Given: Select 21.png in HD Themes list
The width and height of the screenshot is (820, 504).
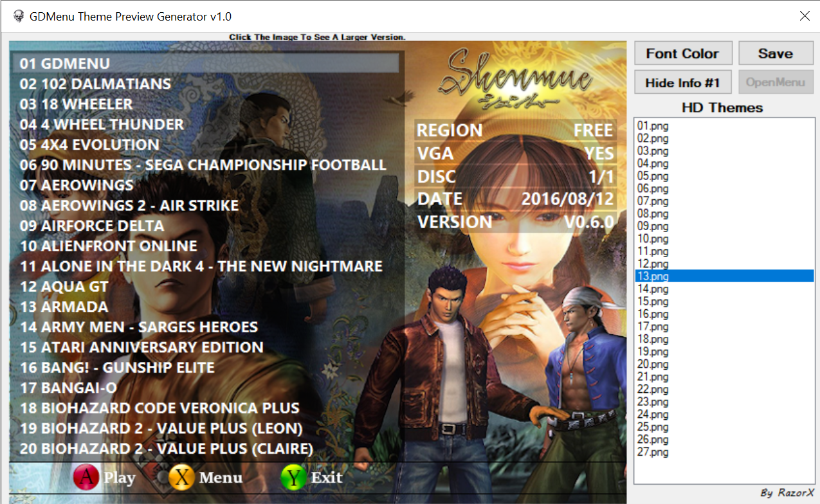Looking at the screenshot, I should point(724,377).
